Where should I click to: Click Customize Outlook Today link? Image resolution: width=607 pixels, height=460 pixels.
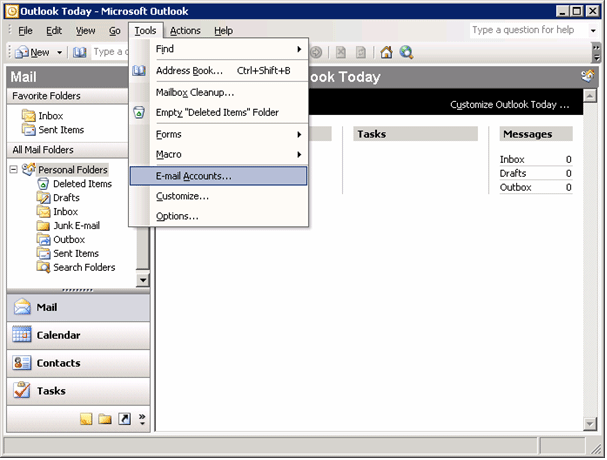click(509, 105)
